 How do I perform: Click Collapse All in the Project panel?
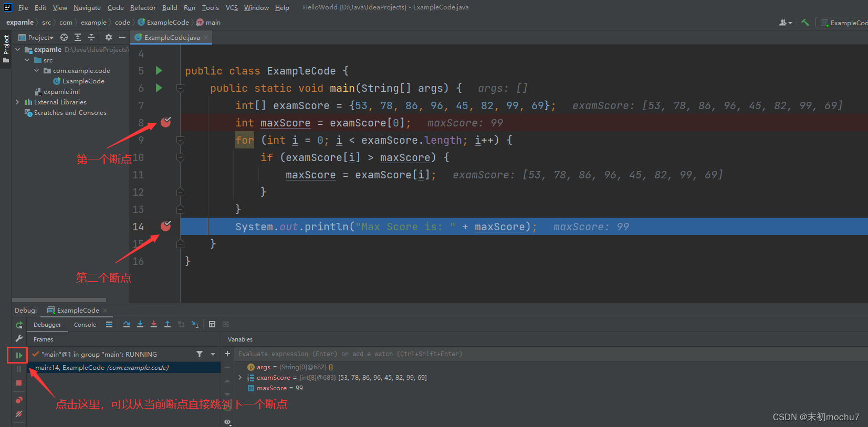(91, 37)
